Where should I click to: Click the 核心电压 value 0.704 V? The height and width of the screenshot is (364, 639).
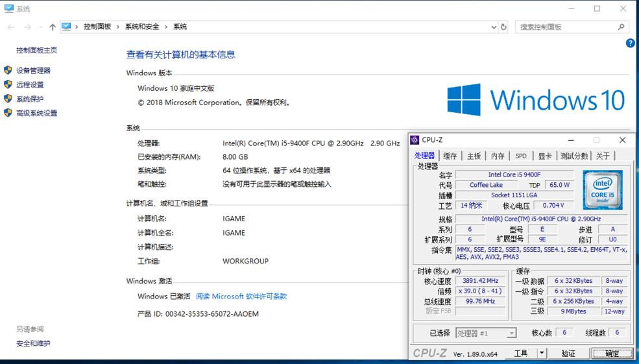click(x=553, y=206)
